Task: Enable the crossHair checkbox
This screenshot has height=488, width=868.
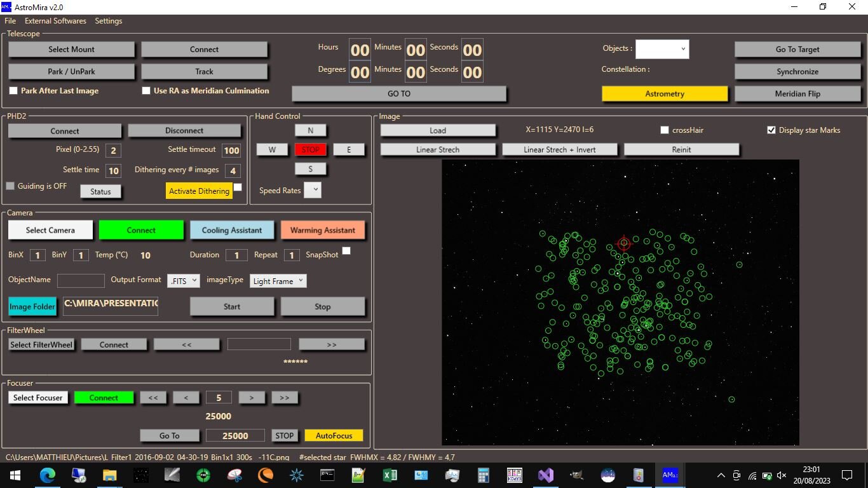Action: [665, 130]
